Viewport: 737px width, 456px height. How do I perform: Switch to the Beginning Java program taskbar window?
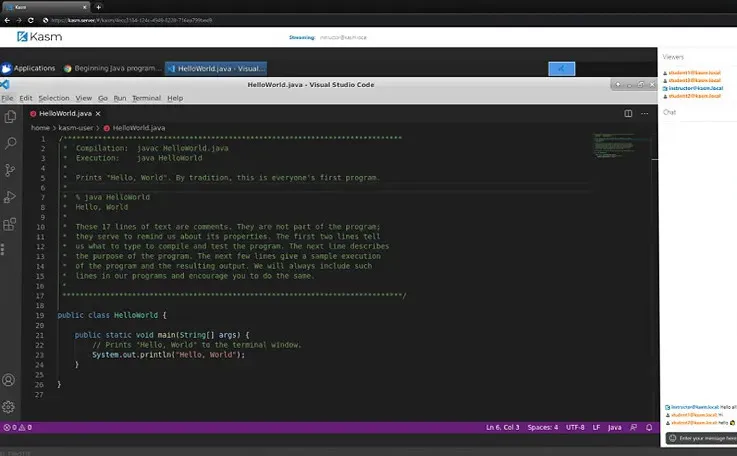pos(112,68)
